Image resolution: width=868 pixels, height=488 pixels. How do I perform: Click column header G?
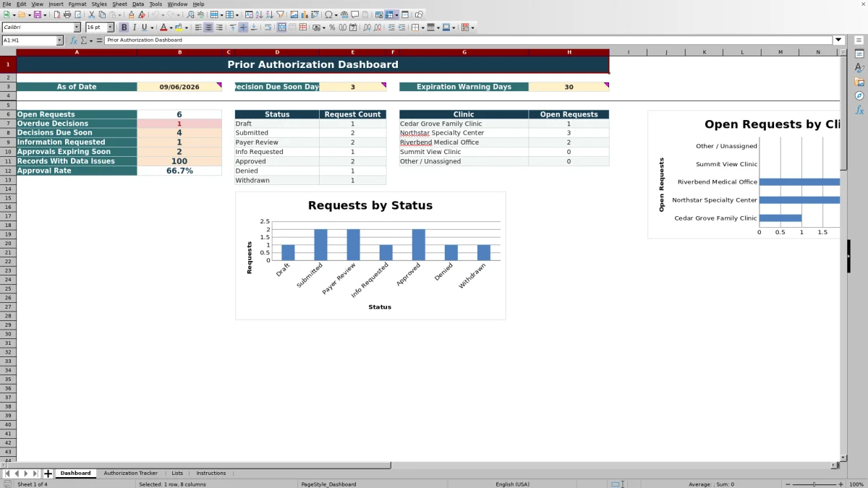(464, 52)
